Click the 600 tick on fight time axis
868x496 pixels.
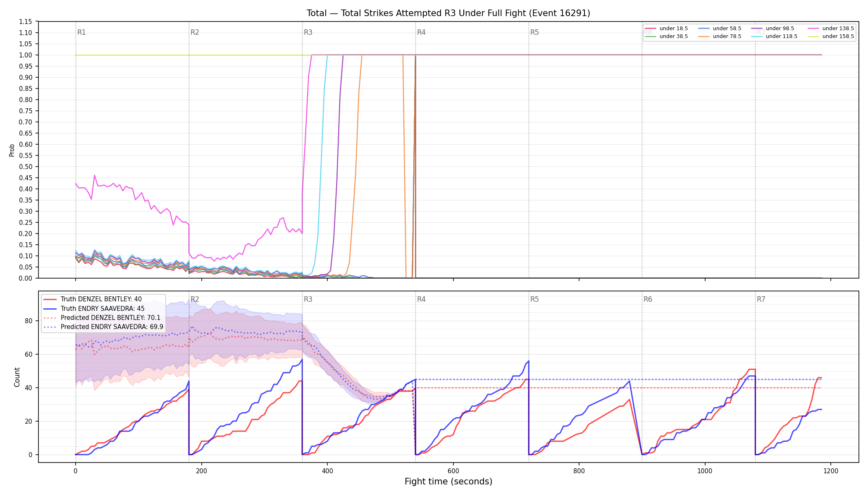[453, 471]
